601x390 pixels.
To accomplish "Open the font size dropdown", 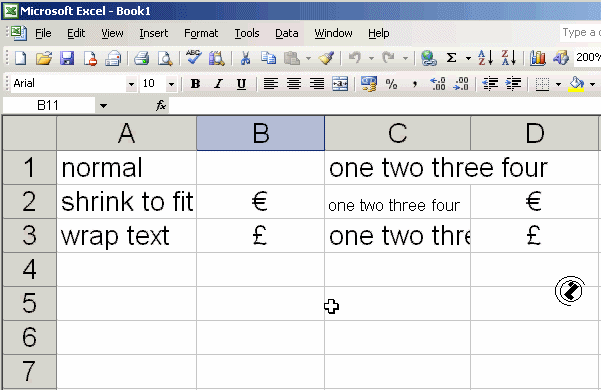I will point(171,84).
